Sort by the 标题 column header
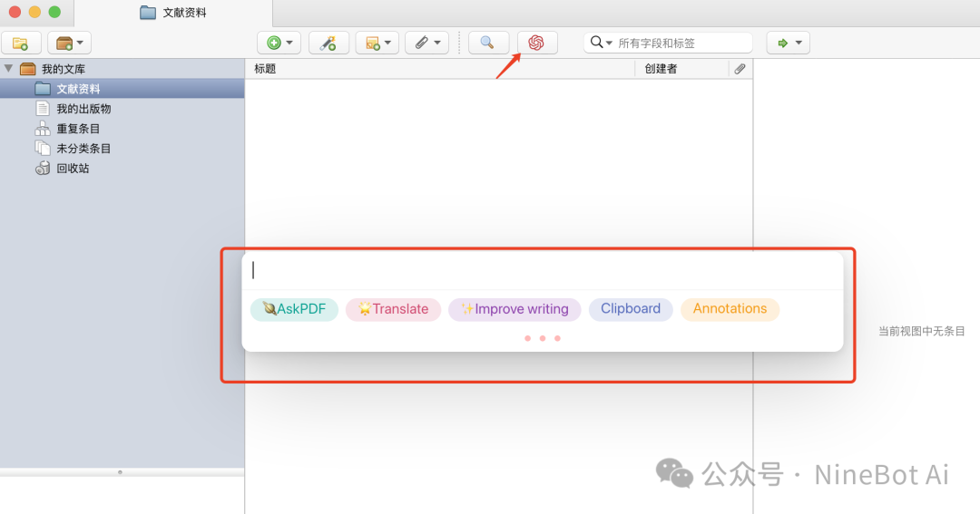 (x=440, y=69)
